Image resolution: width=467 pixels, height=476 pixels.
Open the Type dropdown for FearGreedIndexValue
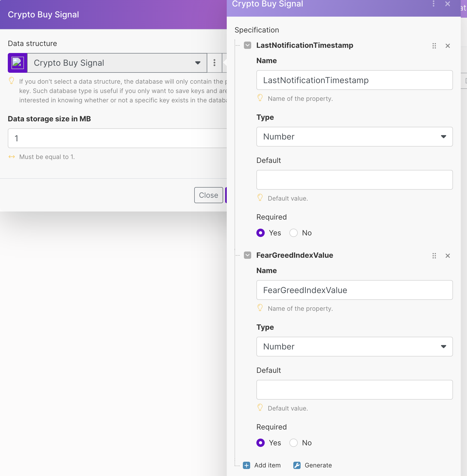pos(354,347)
